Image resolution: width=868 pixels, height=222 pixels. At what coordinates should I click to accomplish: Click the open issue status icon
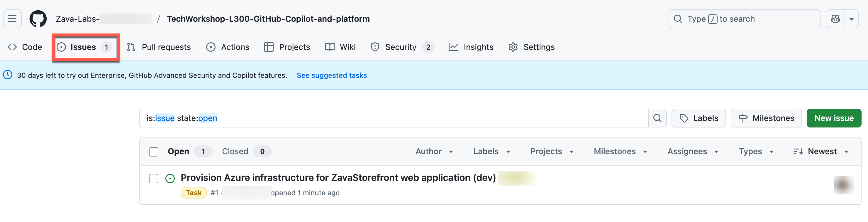(x=170, y=179)
